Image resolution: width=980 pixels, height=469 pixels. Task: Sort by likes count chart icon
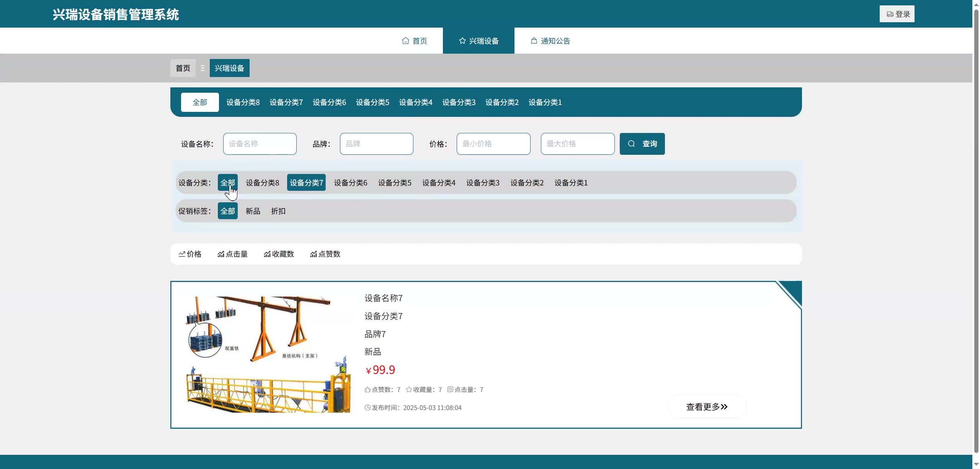coord(314,254)
